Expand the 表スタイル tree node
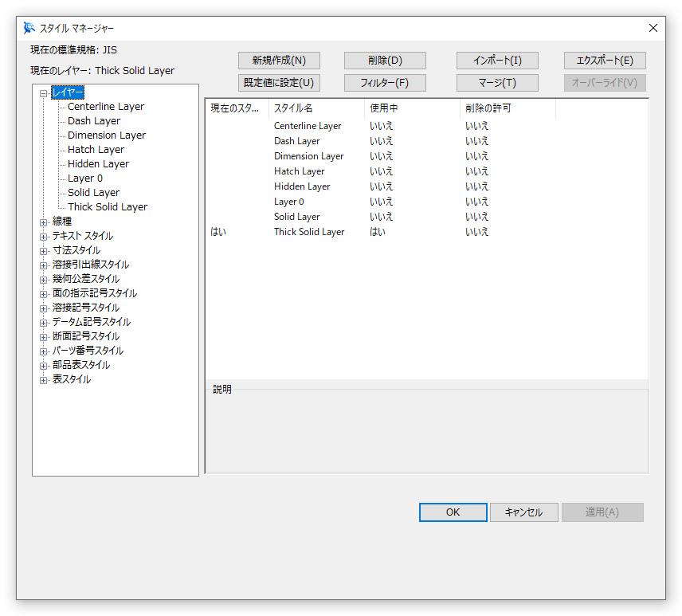 (x=44, y=379)
